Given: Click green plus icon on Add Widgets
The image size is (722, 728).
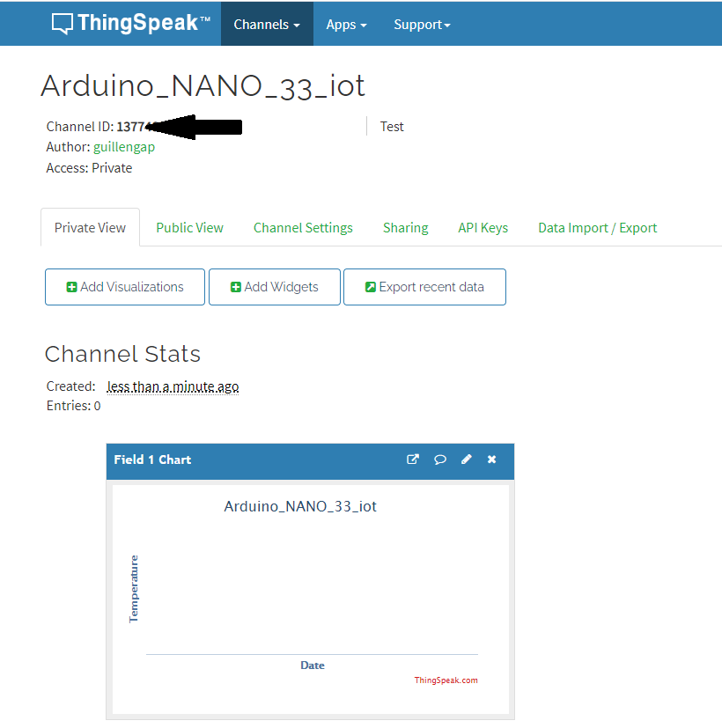Looking at the screenshot, I should coord(236,287).
